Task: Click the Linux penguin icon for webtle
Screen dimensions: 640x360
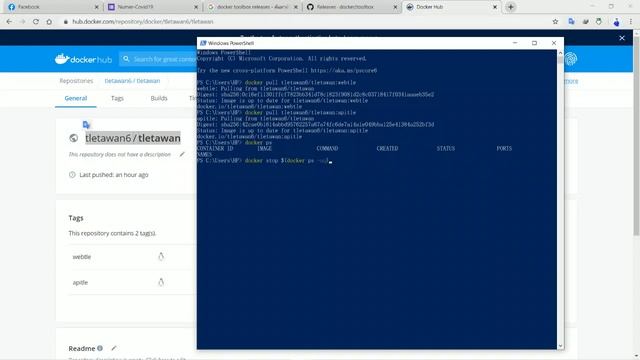Action: (x=161, y=256)
